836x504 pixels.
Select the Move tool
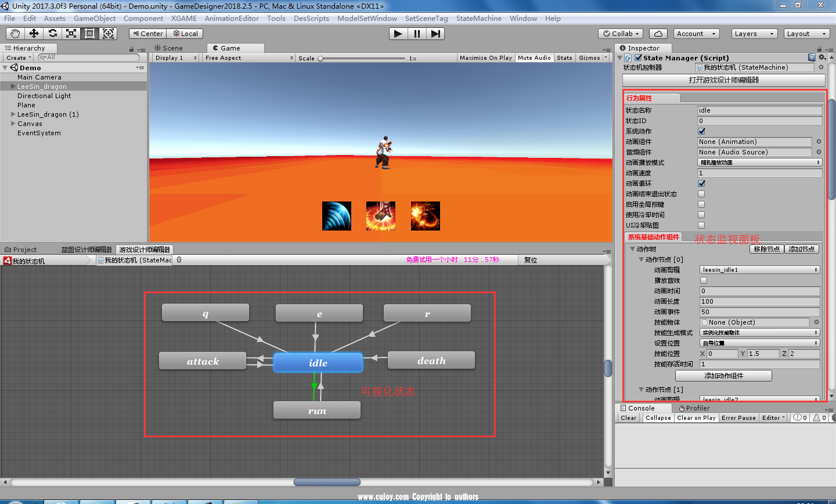34,34
